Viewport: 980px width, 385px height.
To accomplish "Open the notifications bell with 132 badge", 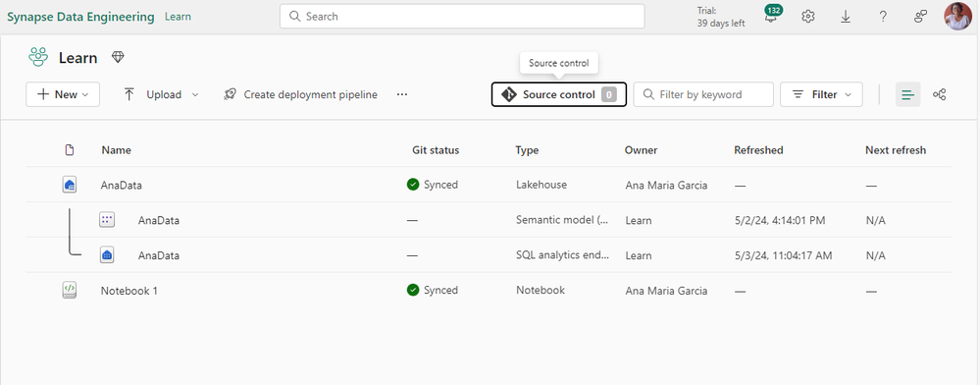I will pyautogui.click(x=772, y=15).
